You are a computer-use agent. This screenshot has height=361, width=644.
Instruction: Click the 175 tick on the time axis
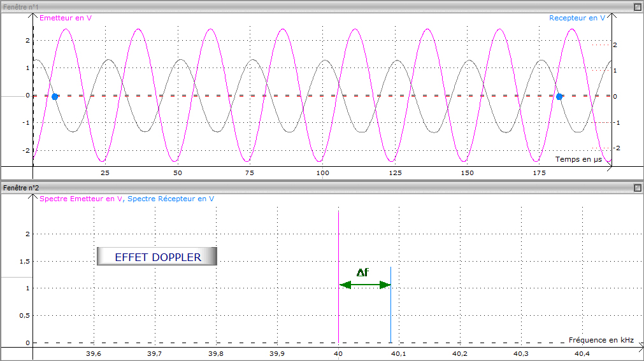tap(540, 173)
